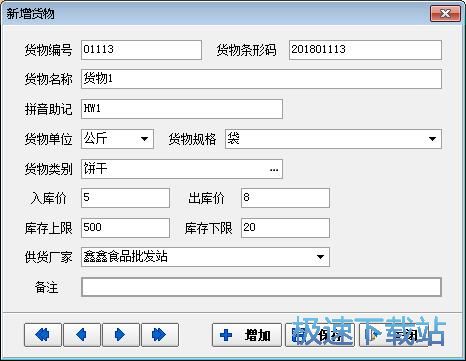Jump to the last record button

click(160, 335)
